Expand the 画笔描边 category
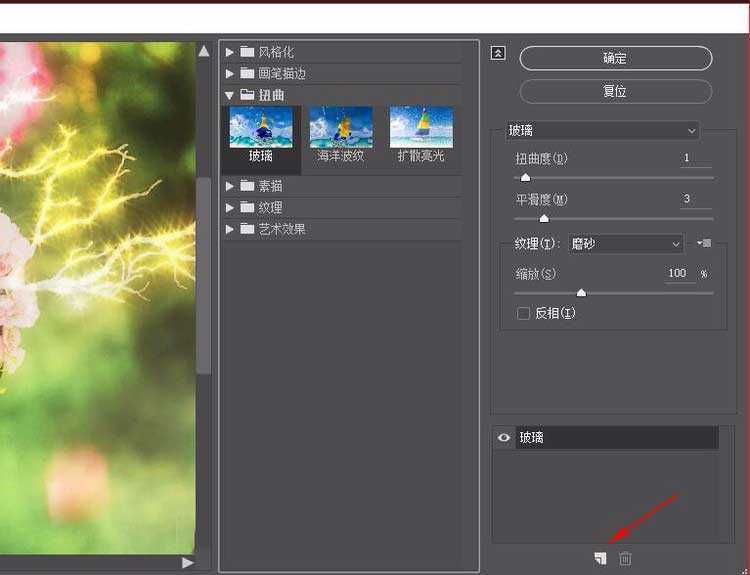 230,74
